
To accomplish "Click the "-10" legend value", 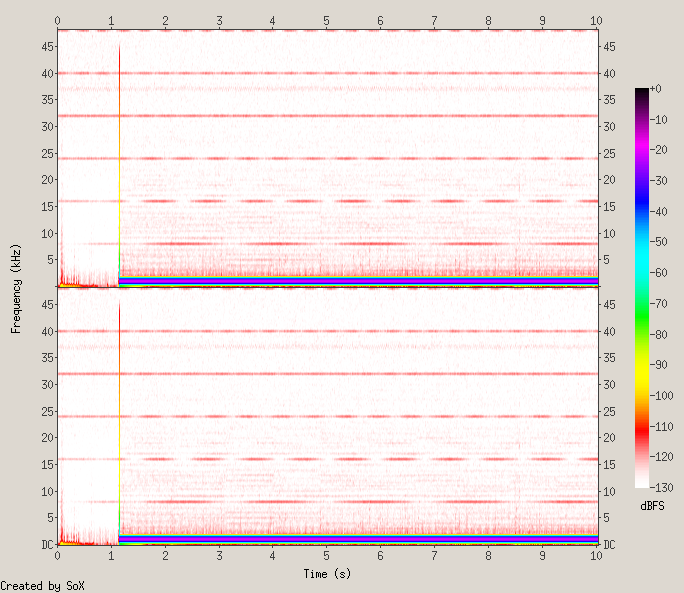I will pyautogui.click(x=659, y=120).
